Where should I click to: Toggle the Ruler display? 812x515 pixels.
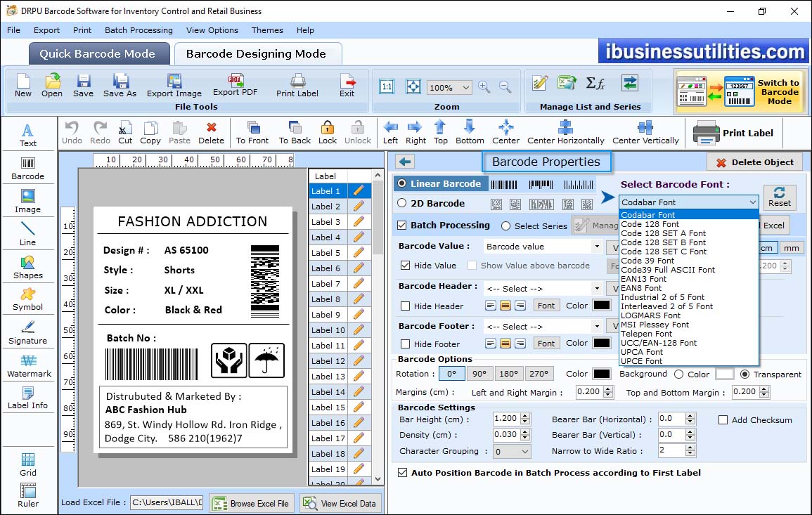point(28,495)
